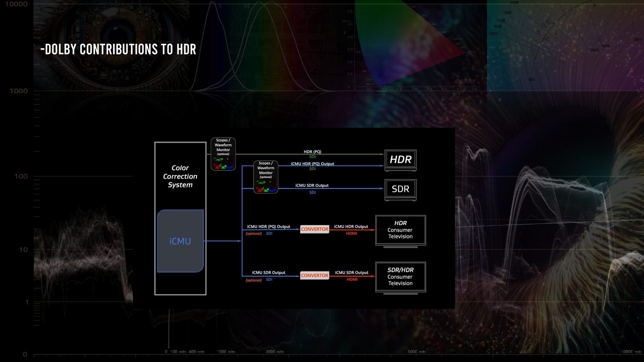Click the slide title "-DOLBY CONTRIBUTIONS TO HDR"
The width and height of the screenshot is (644, 362).
[118, 49]
